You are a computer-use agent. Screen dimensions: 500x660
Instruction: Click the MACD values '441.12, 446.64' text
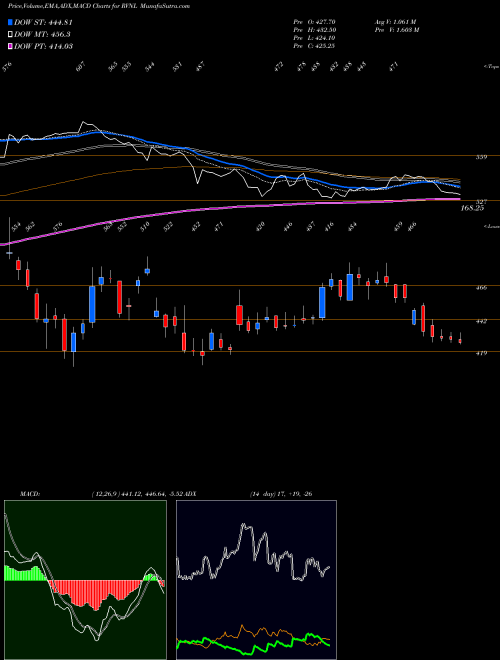pyautogui.click(x=144, y=494)
